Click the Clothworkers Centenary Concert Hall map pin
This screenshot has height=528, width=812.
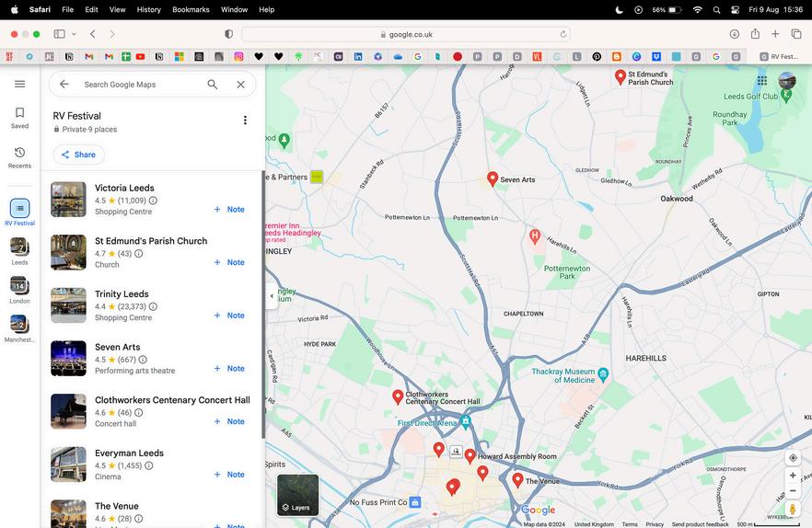tap(398, 396)
